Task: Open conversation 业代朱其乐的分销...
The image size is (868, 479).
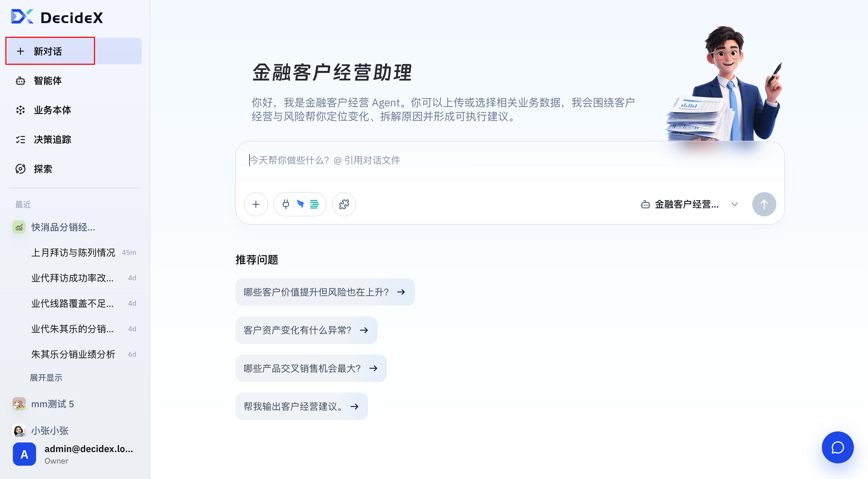Action: point(72,329)
